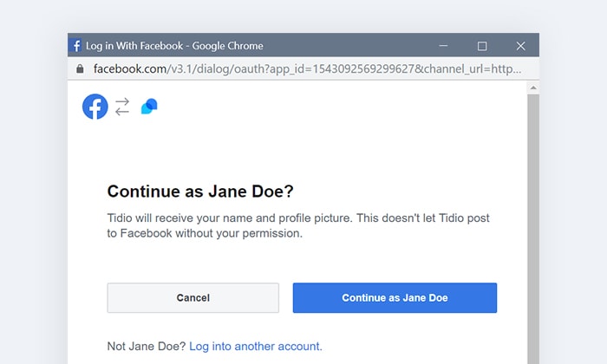607x364 pixels.
Task: Click the 'Not Jane Doe?' text
Action: pyautogui.click(x=147, y=346)
